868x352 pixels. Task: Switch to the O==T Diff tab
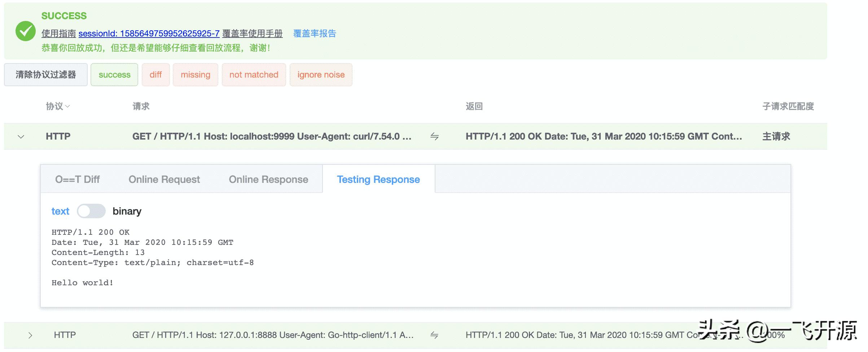click(77, 179)
